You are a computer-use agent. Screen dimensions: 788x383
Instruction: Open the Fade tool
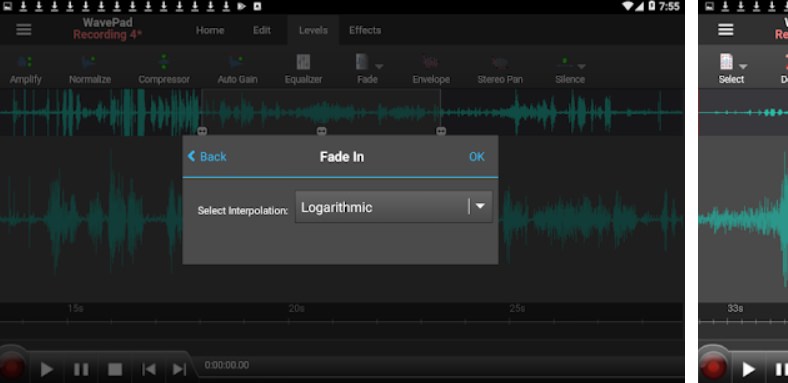click(366, 70)
